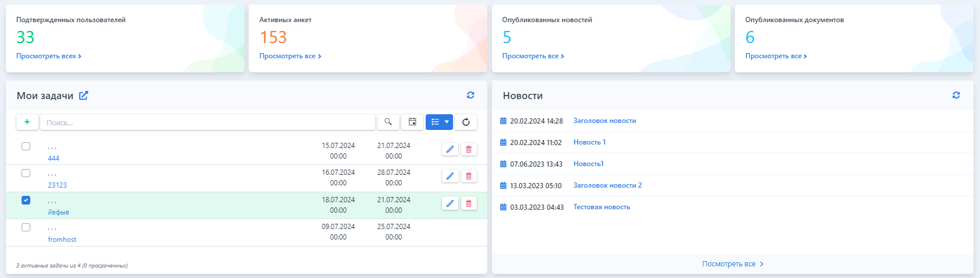Screen dimensions: 980x278
Task: Open Просмотреть все under Активных анкет
Action: point(290,56)
